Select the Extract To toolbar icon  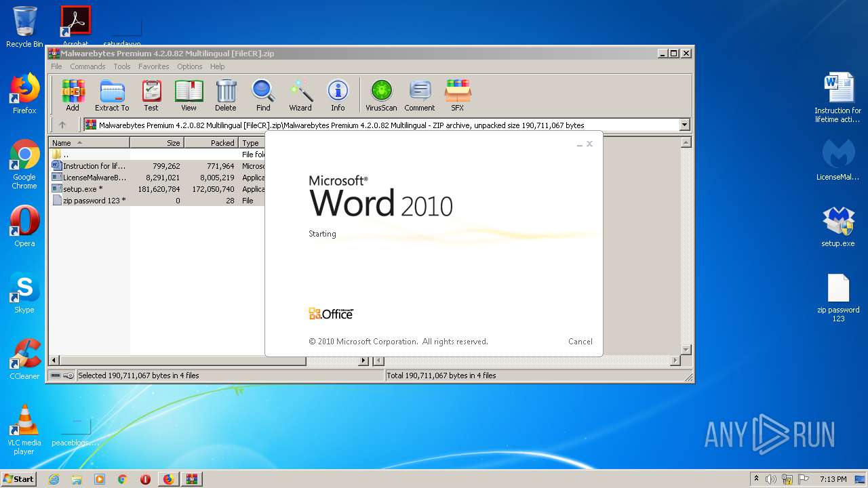(x=112, y=95)
